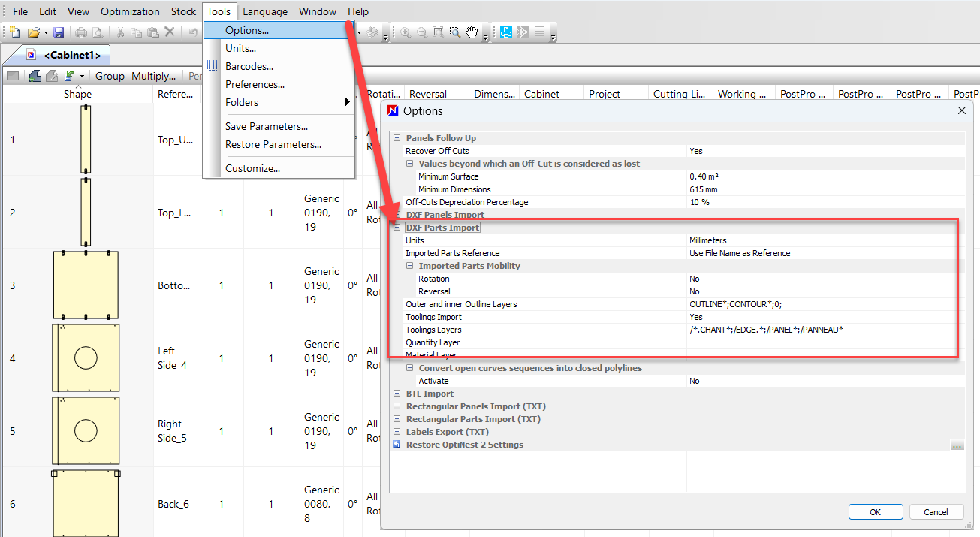Image resolution: width=980 pixels, height=537 pixels.
Task: Expand Rectangular Panels Import (TXT) section
Action: coord(397,406)
